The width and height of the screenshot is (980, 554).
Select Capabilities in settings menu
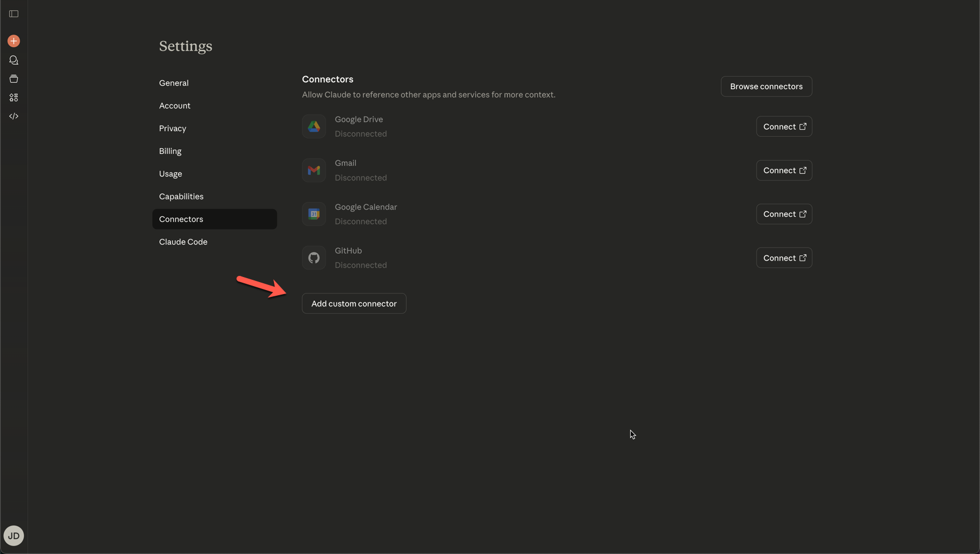coord(181,196)
